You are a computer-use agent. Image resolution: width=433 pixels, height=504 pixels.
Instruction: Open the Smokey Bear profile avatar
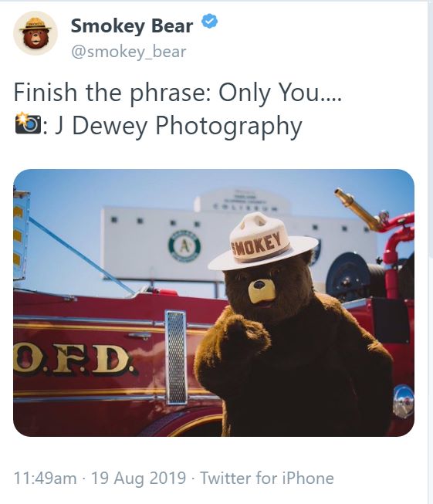[x=36, y=32]
